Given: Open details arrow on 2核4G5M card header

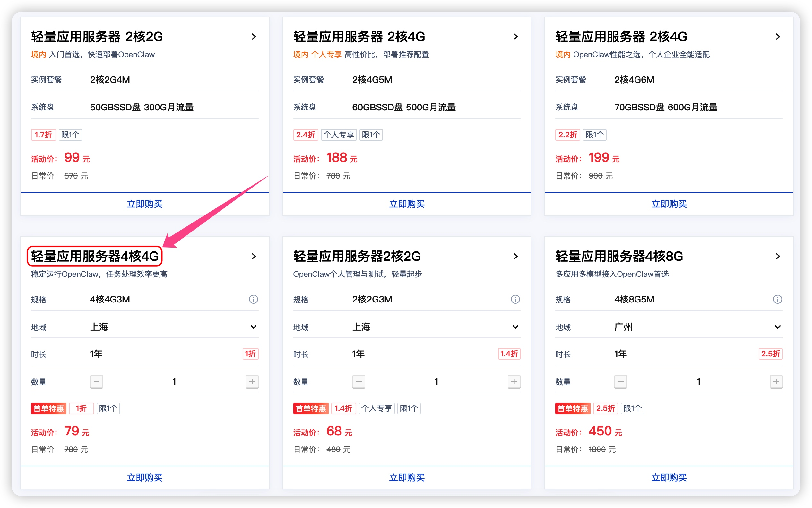Looking at the screenshot, I should tap(516, 37).
